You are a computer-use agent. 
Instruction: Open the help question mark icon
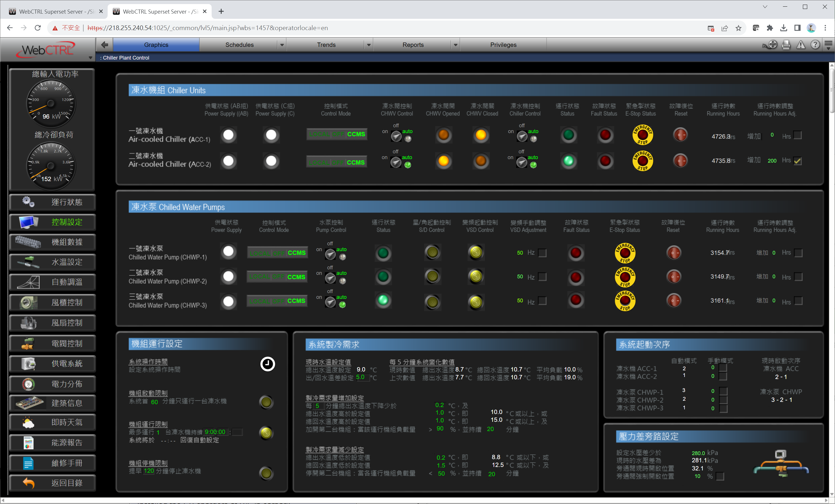815,45
